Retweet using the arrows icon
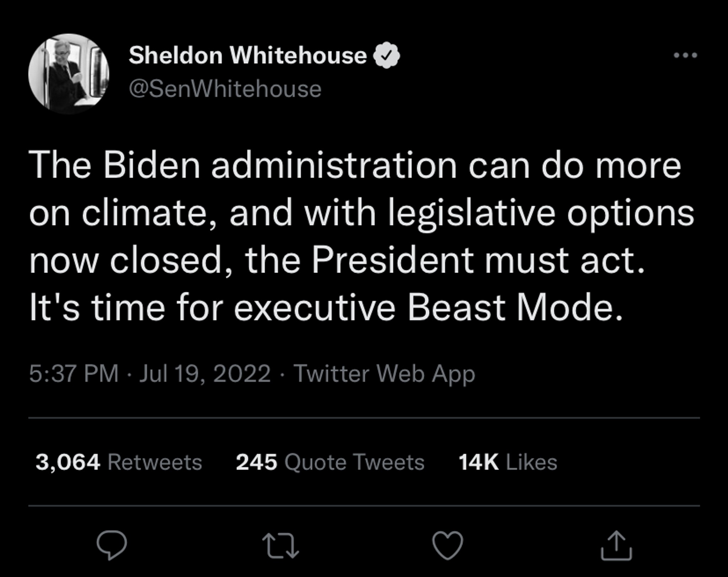 click(280, 546)
